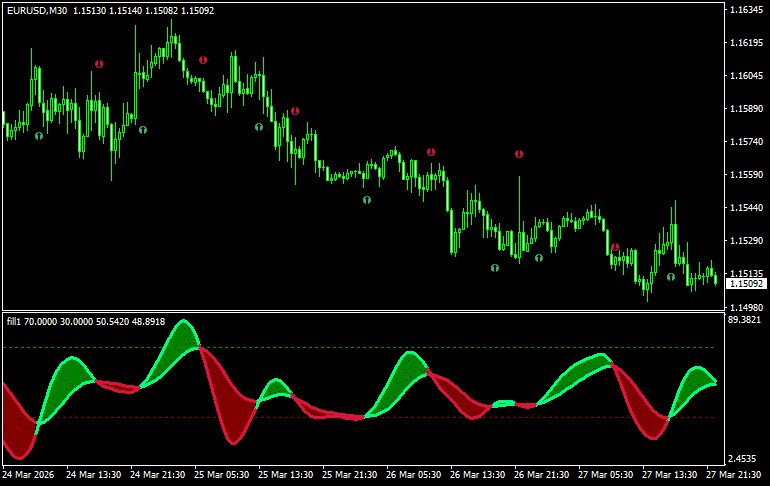Click the upper dashed level line in indicator
770x486 pixels.
pyautogui.click(x=300, y=348)
